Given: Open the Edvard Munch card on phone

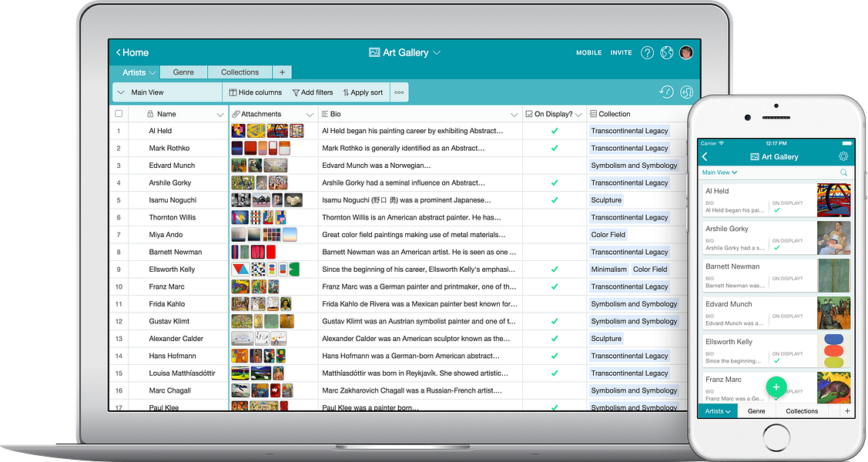Looking at the screenshot, I should 776,313.
